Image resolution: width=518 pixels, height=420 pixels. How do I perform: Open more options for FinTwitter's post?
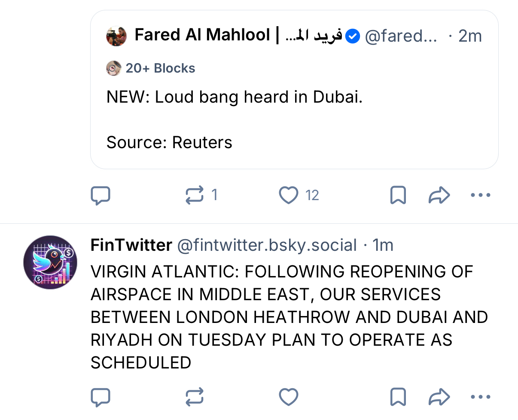click(x=480, y=397)
